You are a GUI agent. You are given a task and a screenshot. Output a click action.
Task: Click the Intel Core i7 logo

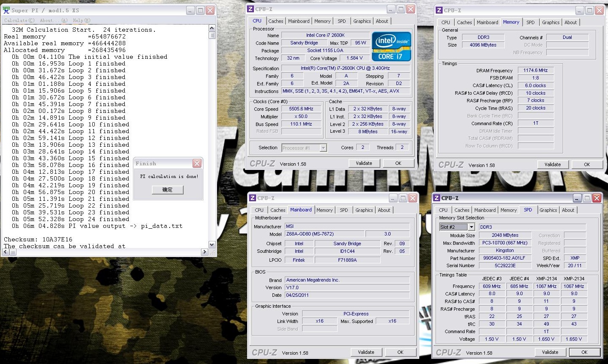391,46
